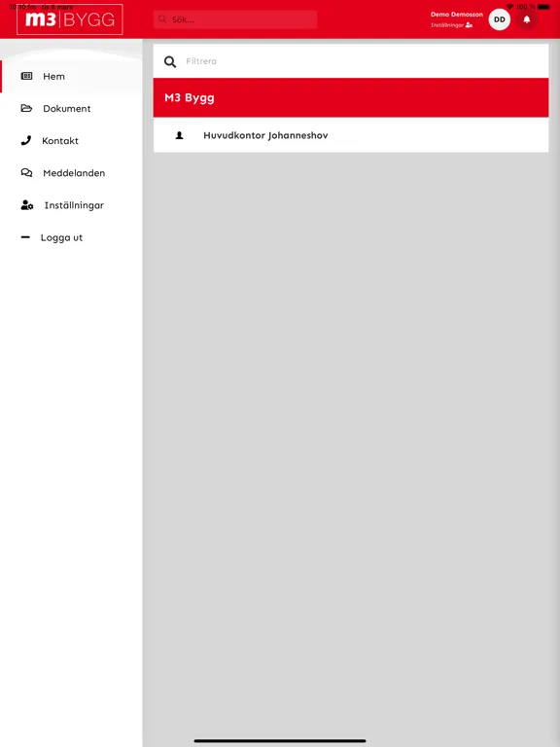Click the Filtrera magnifier icon

click(x=170, y=61)
